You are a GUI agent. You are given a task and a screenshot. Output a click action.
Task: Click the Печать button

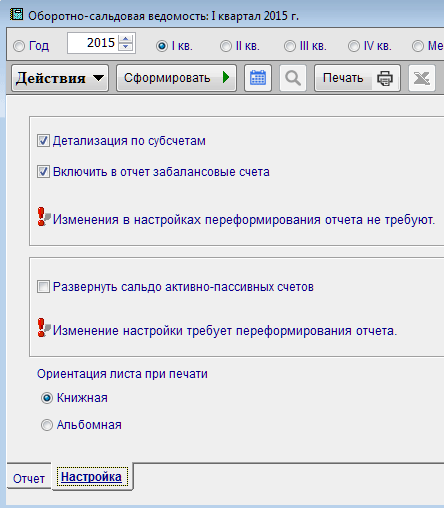357,78
